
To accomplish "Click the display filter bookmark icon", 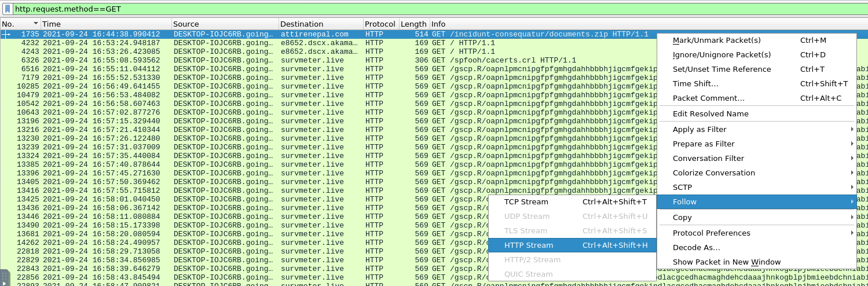I will [7, 9].
